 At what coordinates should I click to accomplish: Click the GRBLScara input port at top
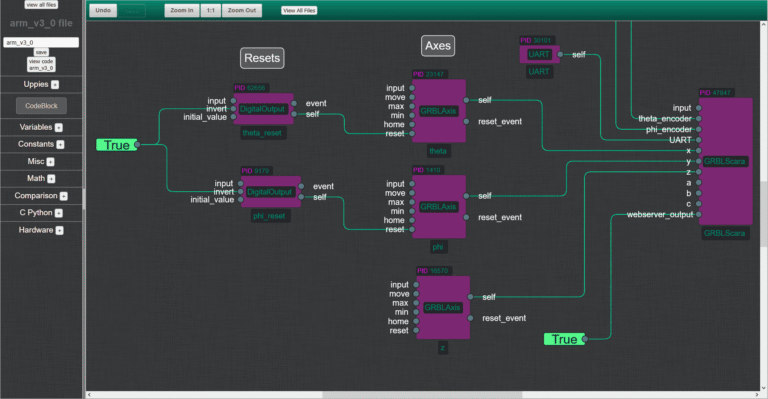pyautogui.click(x=698, y=108)
